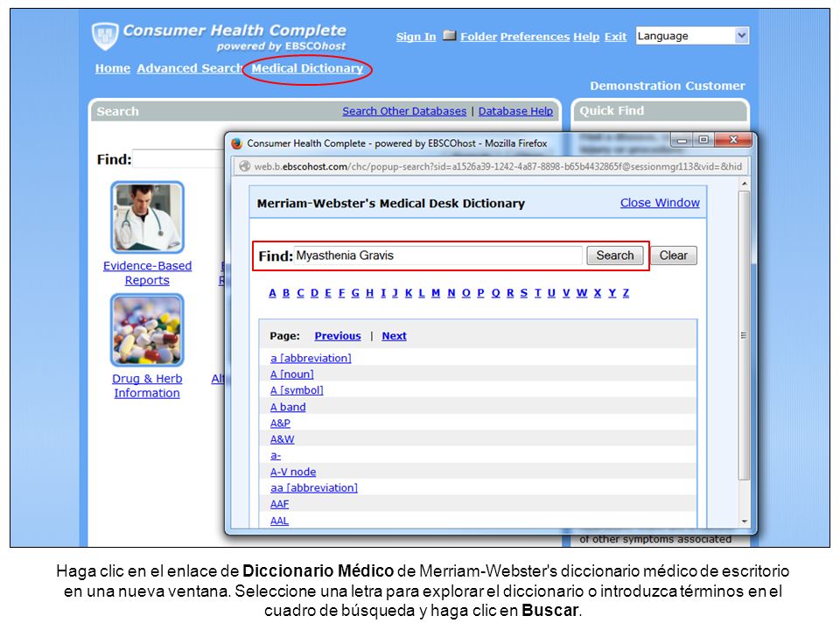The image size is (840, 630).
Task: Open the 'A band' entry
Action: pyautogui.click(x=288, y=407)
